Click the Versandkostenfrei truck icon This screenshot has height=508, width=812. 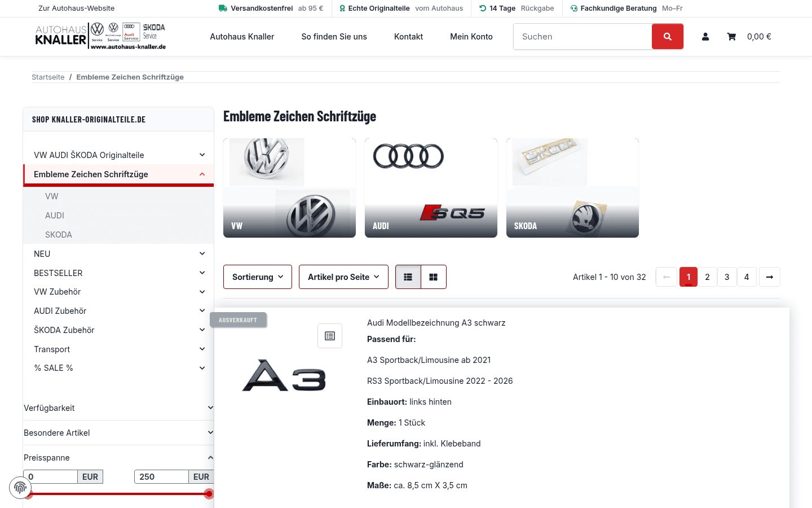pos(223,8)
